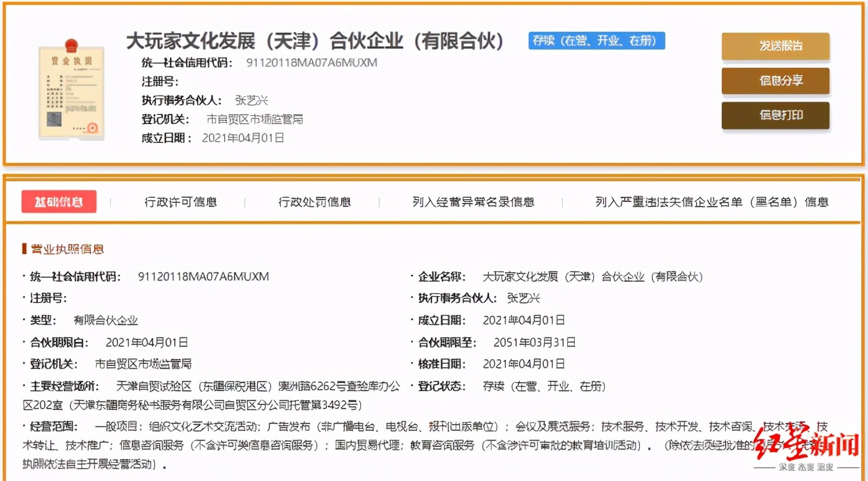Click the 信息打印 button
This screenshot has height=481, width=868.
[x=775, y=115]
